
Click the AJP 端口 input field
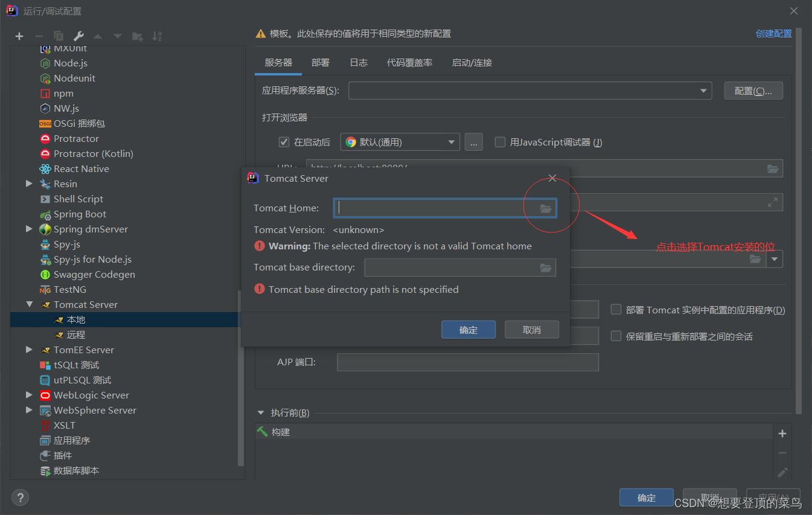tap(468, 362)
